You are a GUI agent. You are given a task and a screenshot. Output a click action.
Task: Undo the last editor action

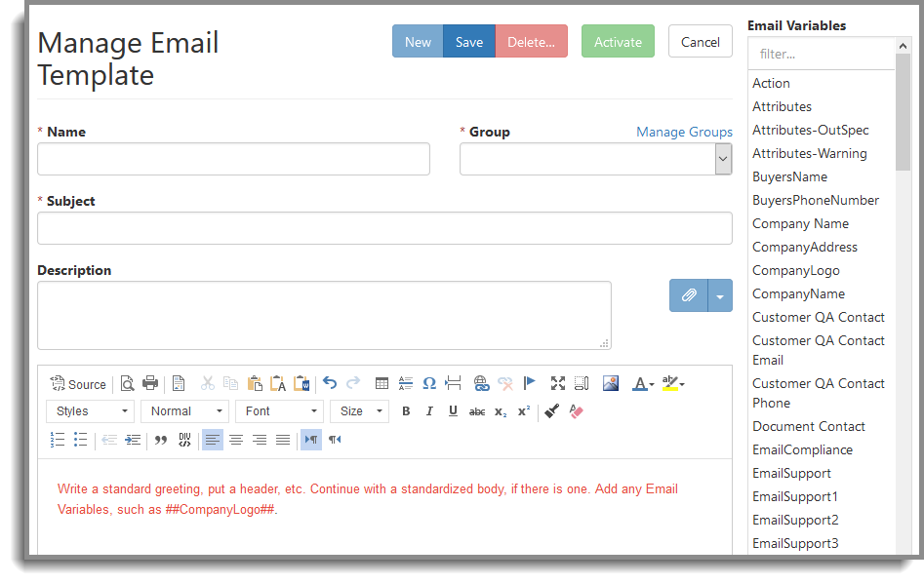tap(330, 383)
